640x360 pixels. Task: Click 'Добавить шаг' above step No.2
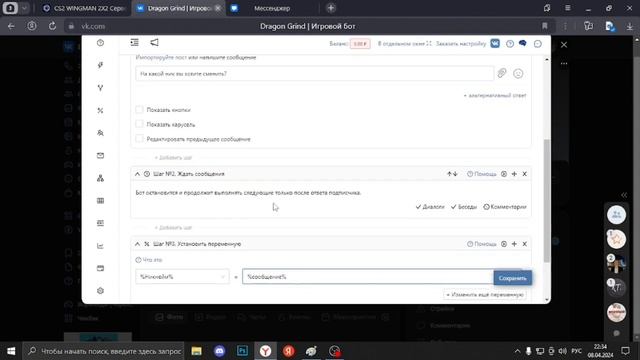pyautogui.click(x=173, y=158)
